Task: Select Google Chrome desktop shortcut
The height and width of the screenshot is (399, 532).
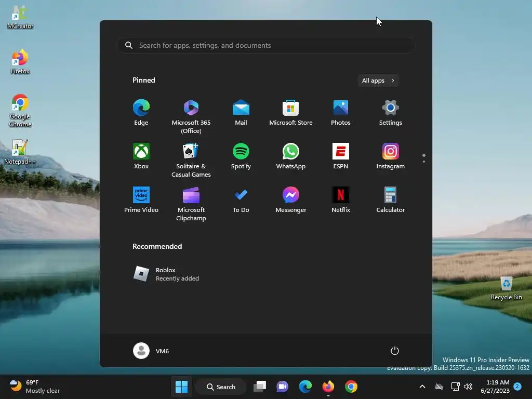Action: (20, 111)
